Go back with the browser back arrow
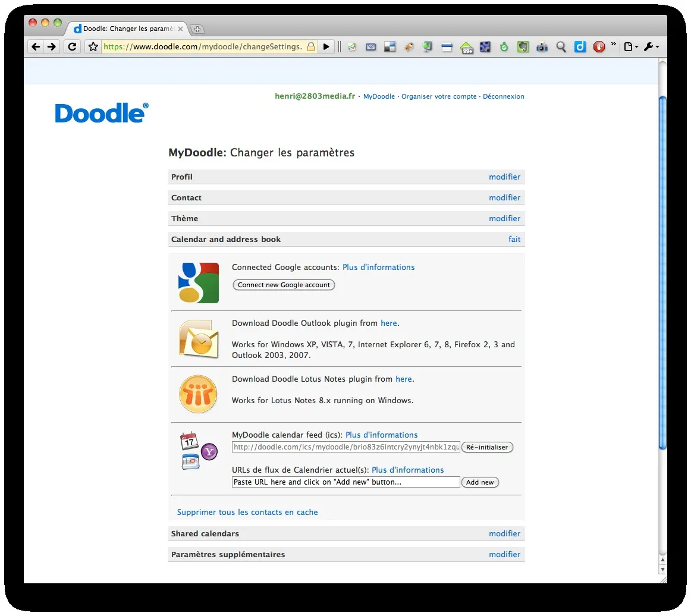Viewport: 691px width, 616px height. pos(36,47)
